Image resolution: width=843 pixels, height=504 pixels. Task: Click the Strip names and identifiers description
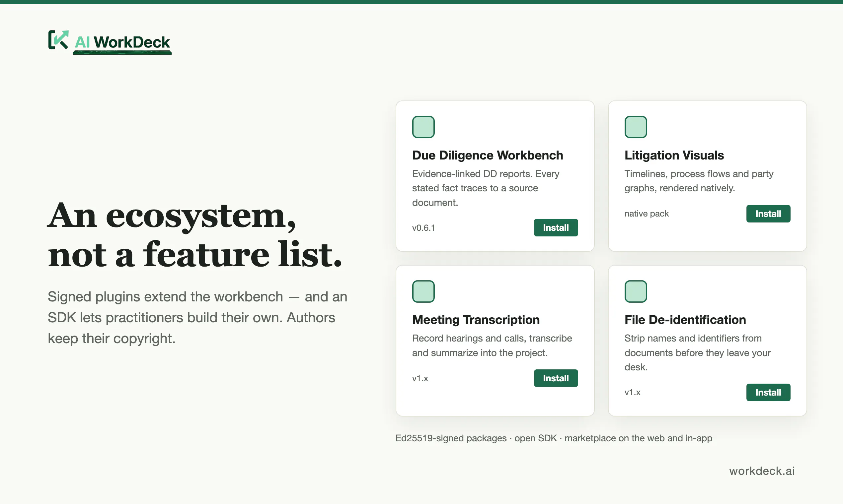pyautogui.click(x=698, y=352)
